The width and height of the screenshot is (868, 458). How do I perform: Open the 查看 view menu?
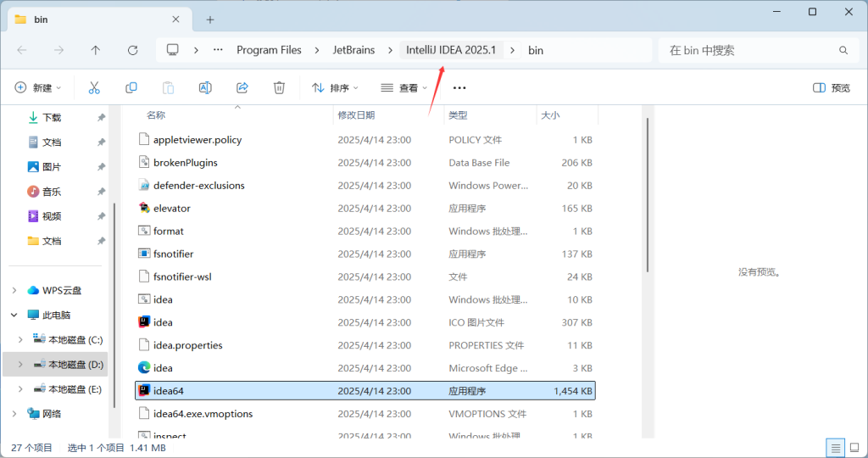403,87
